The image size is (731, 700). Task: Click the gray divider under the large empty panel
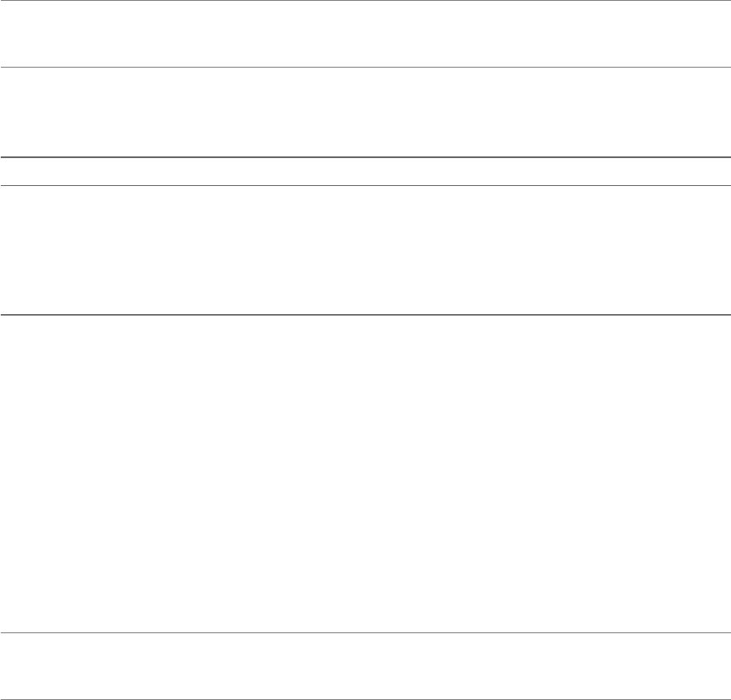[x=365, y=633]
